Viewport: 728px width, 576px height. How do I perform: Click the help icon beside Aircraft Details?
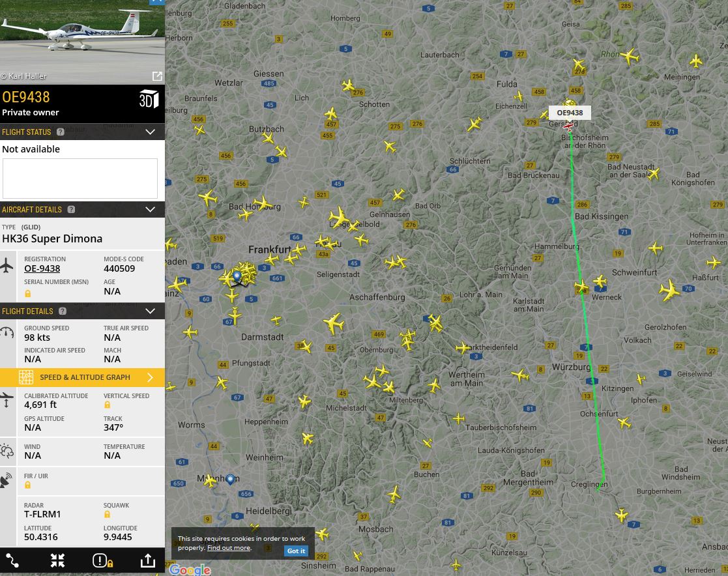click(71, 210)
